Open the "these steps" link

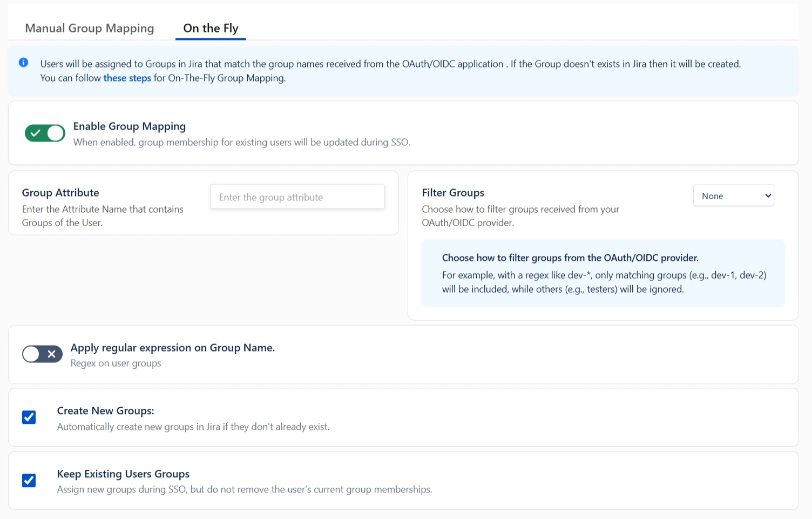pos(127,78)
